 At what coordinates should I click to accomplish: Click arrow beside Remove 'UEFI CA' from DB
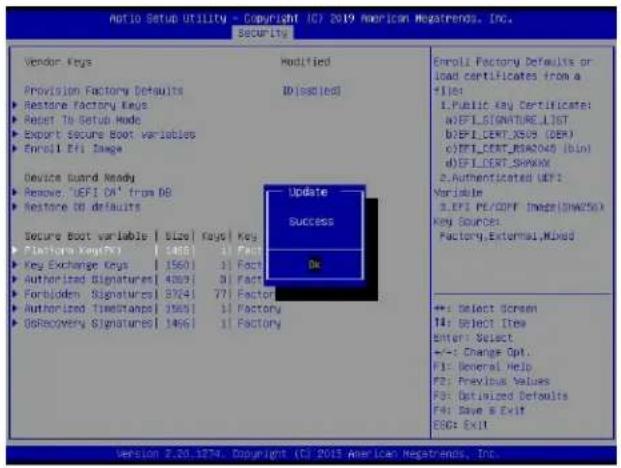pos(15,192)
